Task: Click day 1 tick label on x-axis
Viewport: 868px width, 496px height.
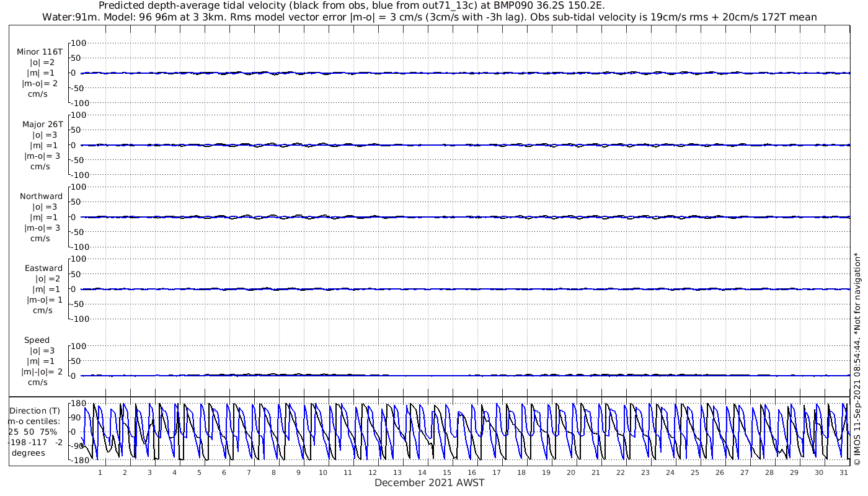Action: point(100,472)
